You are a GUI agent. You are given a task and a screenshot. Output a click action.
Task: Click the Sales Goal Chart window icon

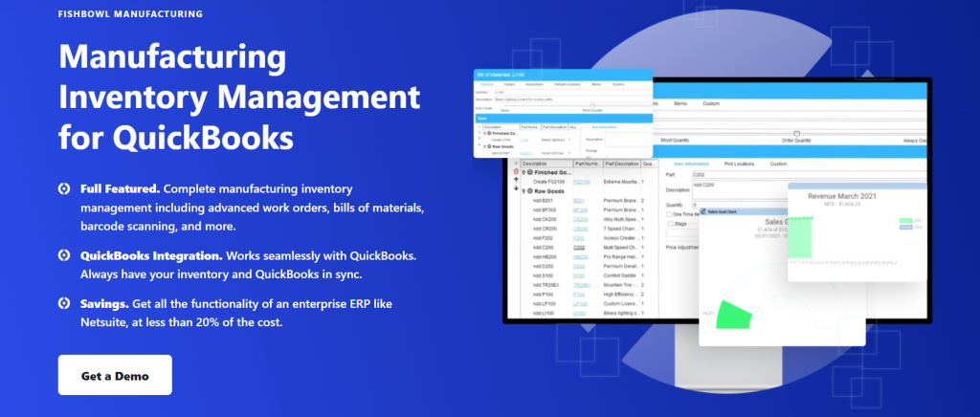point(703,212)
